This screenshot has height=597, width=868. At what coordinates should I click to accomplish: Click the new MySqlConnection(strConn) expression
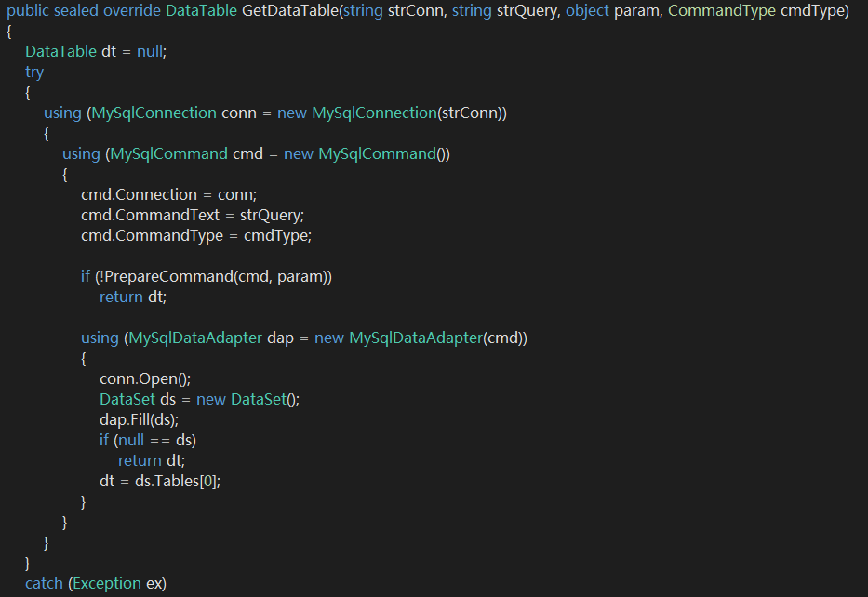tap(392, 113)
